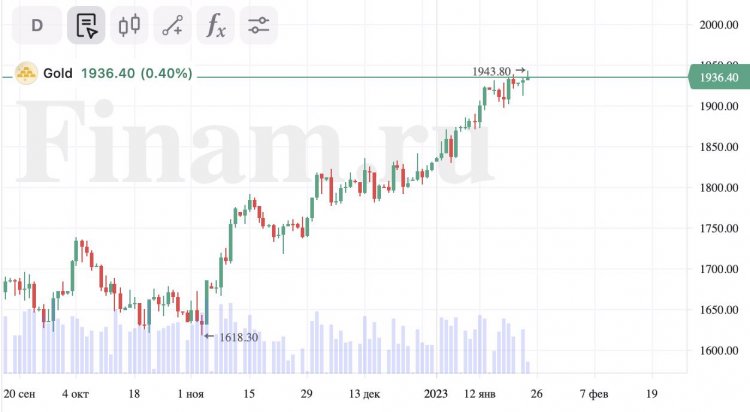Click the 1 ноя date axis label
This screenshot has height=412, width=750.
190,394
